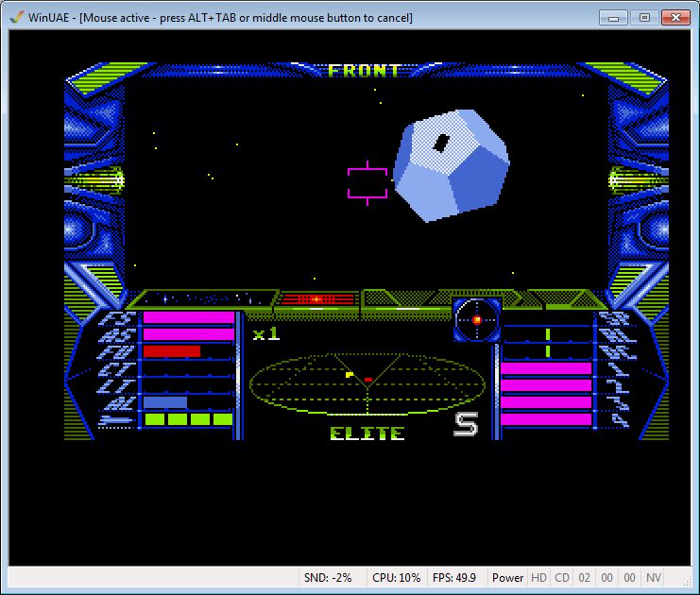The width and height of the screenshot is (700, 595).
Task: Click the FPS: 49.9 status entry
Action: click(454, 578)
